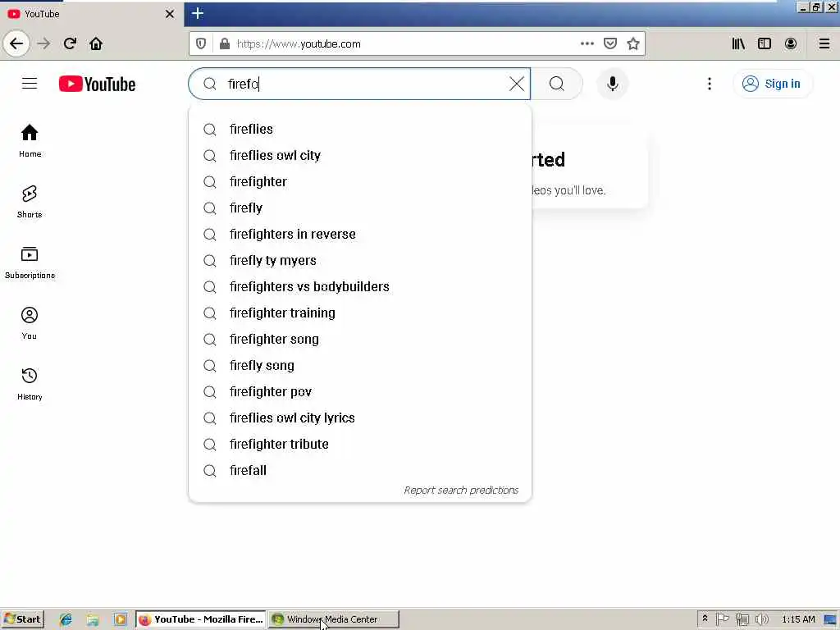Click the taskbar clock 1:15 AM

[798, 619]
